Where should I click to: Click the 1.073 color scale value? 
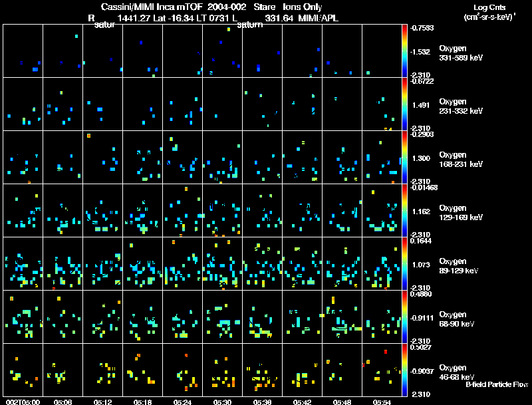click(x=421, y=265)
